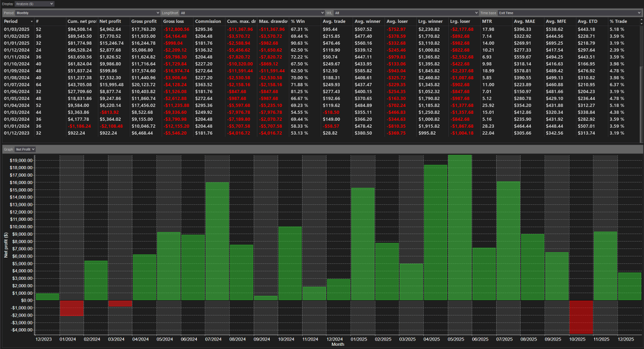Click the Avg. MAE column header

pyautogui.click(x=524, y=21)
